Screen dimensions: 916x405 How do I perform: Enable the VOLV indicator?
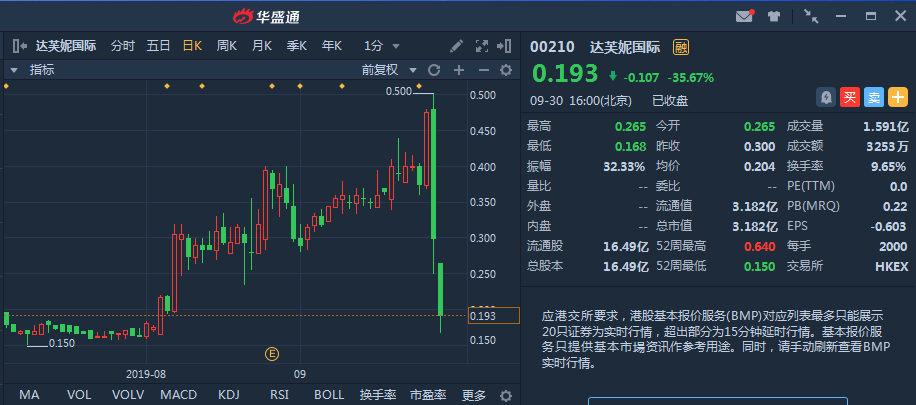pos(128,395)
